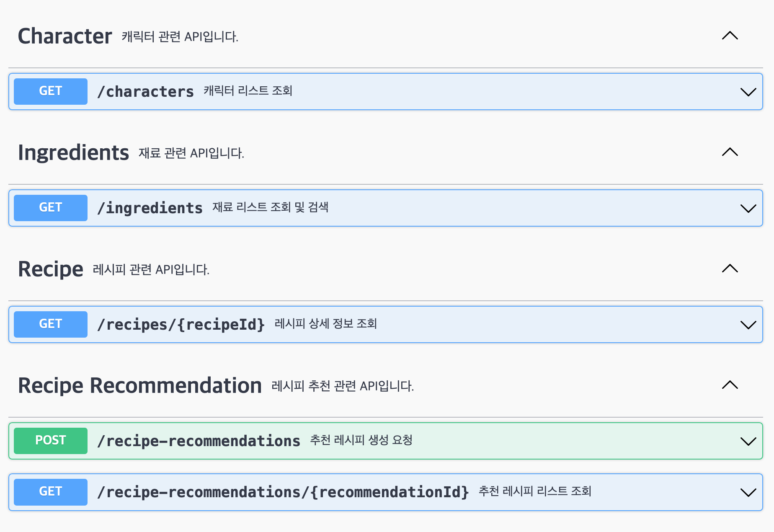Click the Ingredients section heading
Viewport: 774px width, 532px height.
click(73, 153)
